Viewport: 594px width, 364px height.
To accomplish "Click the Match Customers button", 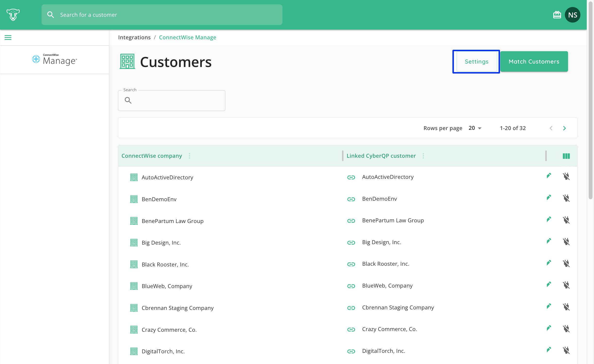I will tap(534, 62).
